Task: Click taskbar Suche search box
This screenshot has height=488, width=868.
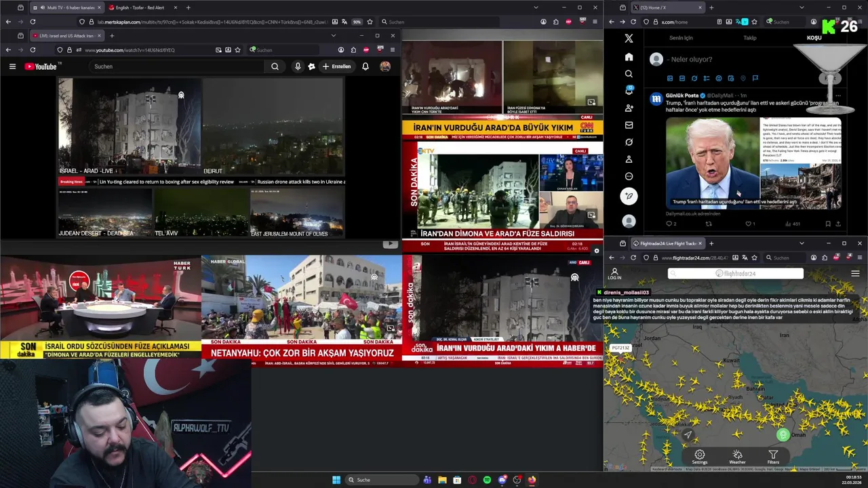Action: pyautogui.click(x=382, y=480)
